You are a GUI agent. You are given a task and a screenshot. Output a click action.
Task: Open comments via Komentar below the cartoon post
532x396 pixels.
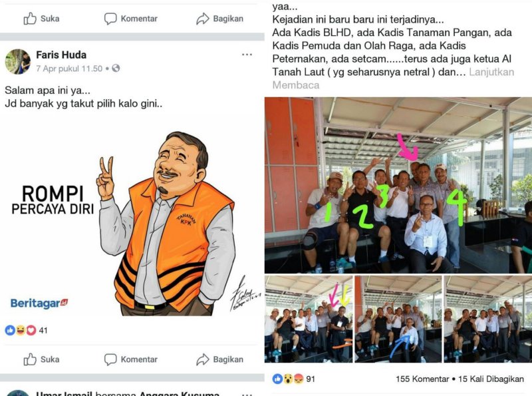[130, 359]
